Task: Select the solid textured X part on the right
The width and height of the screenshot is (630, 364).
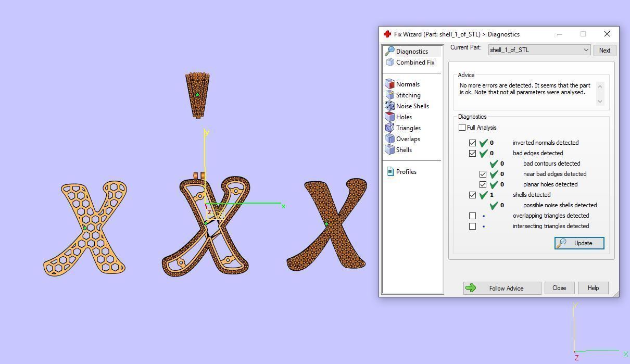Action: coord(326,224)
